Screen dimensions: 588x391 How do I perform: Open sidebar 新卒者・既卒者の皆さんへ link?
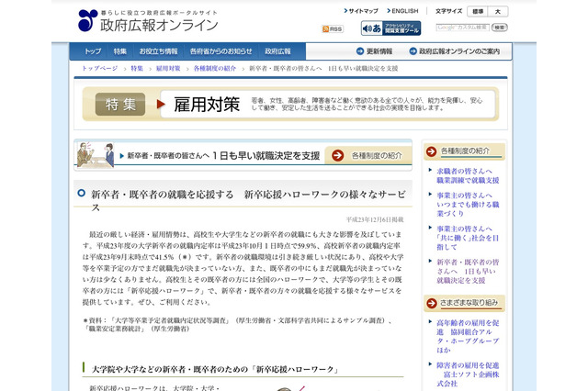(x=468, y=271)
